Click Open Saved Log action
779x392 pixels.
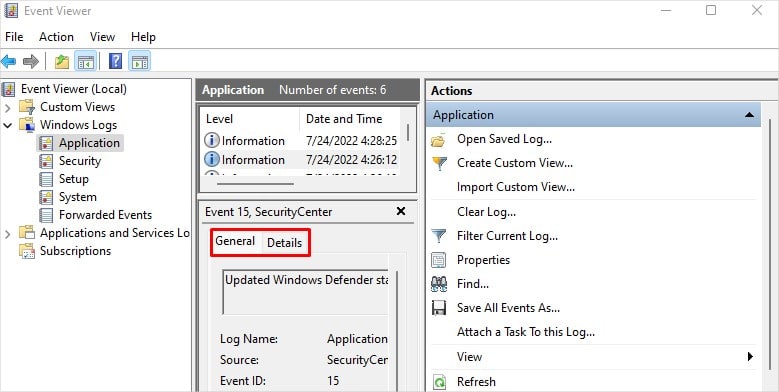click(504, 139)
